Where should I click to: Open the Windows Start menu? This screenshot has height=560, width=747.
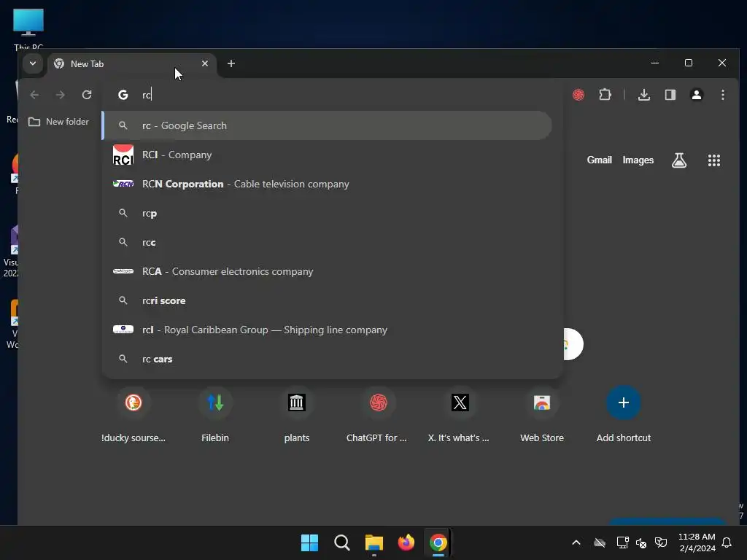tap(309, 542)
